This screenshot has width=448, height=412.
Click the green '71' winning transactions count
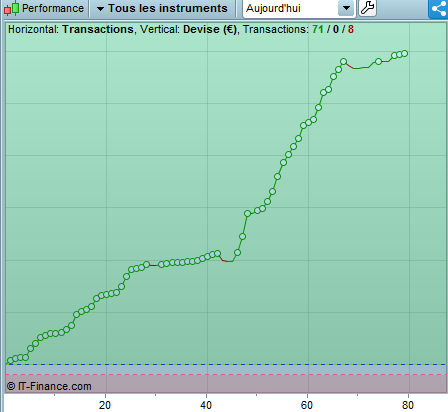(x=318, y=29)
